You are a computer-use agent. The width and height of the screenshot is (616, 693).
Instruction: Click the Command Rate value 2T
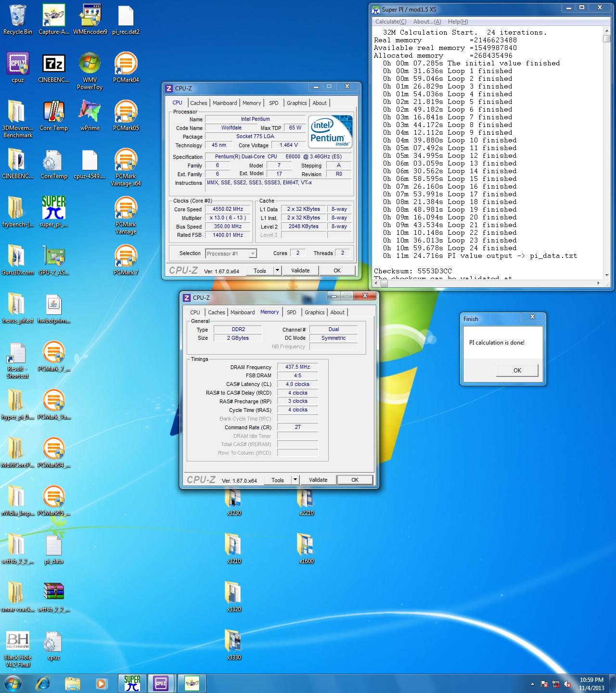click(x=297, y=427)
